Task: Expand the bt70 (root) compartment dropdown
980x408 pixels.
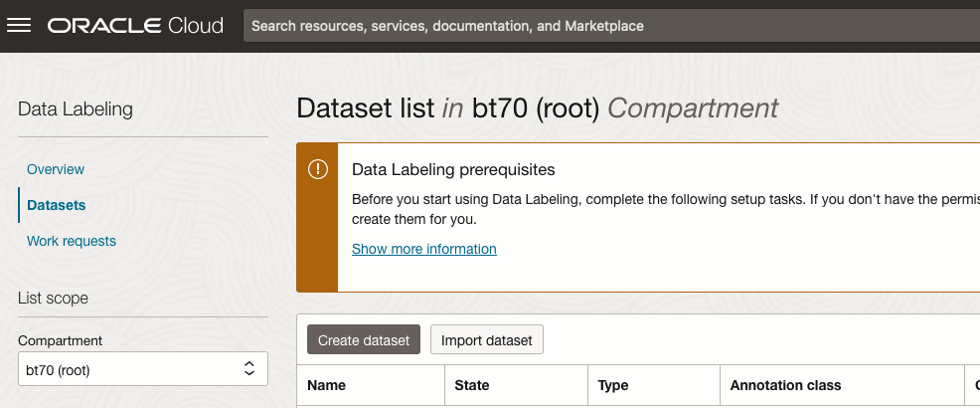Action: (142, 370)
